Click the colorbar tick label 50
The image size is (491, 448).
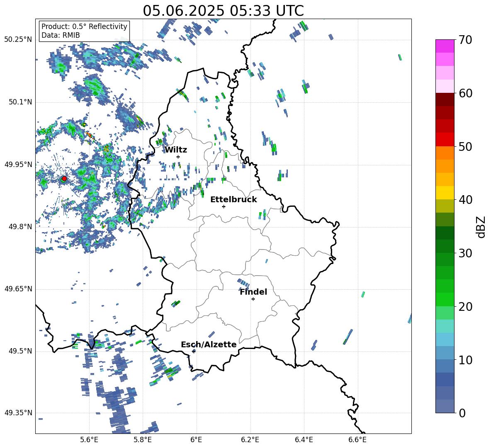click(465, 146)
